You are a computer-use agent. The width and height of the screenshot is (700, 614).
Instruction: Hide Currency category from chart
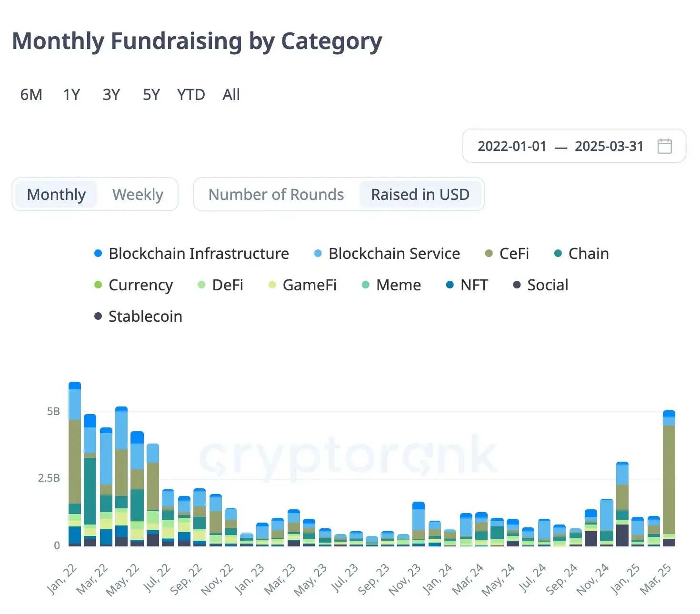click(140, 285)
